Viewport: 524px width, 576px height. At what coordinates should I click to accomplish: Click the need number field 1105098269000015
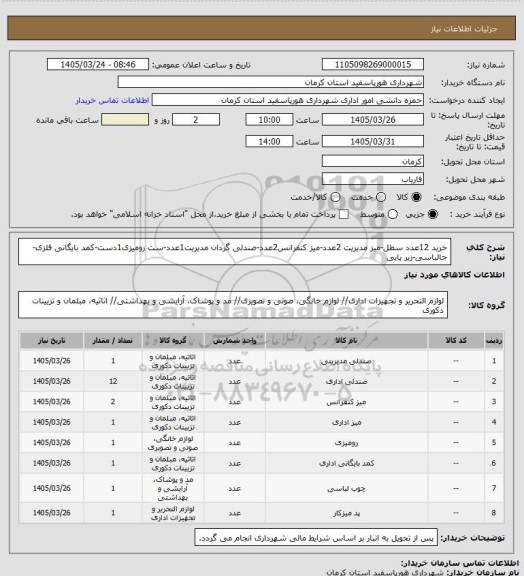pos(373,64)
